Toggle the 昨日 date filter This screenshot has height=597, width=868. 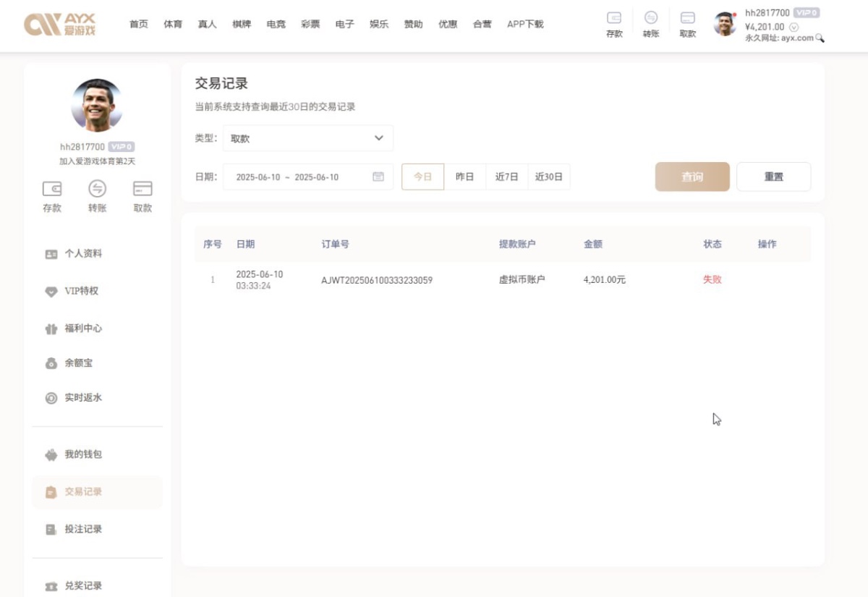tap(464, 176)
